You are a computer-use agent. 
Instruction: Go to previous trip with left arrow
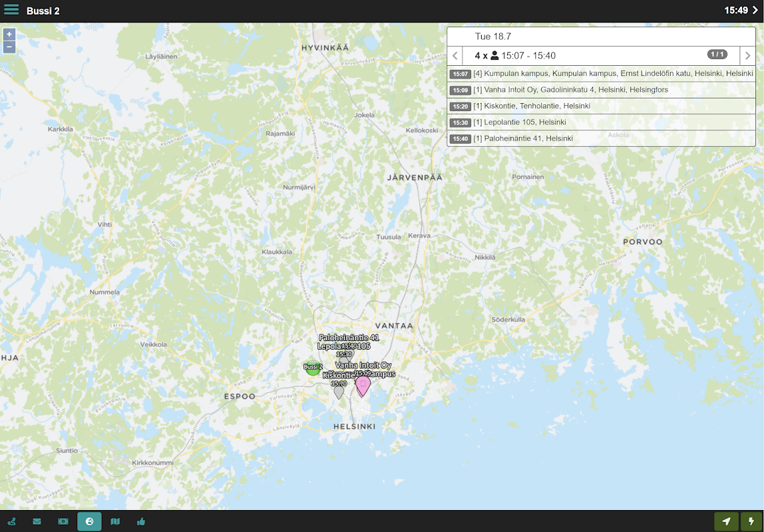pyautogui.click(x=455, y=55)
